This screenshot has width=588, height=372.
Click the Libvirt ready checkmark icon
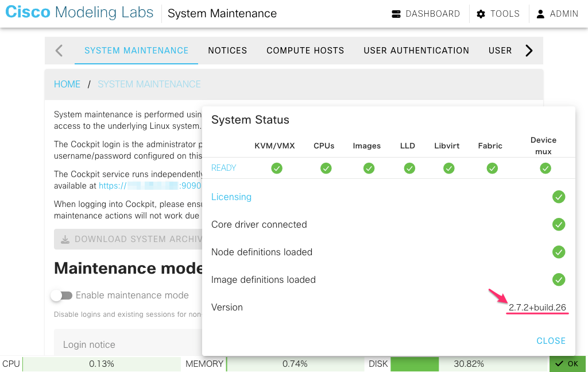tap(449, 168)
